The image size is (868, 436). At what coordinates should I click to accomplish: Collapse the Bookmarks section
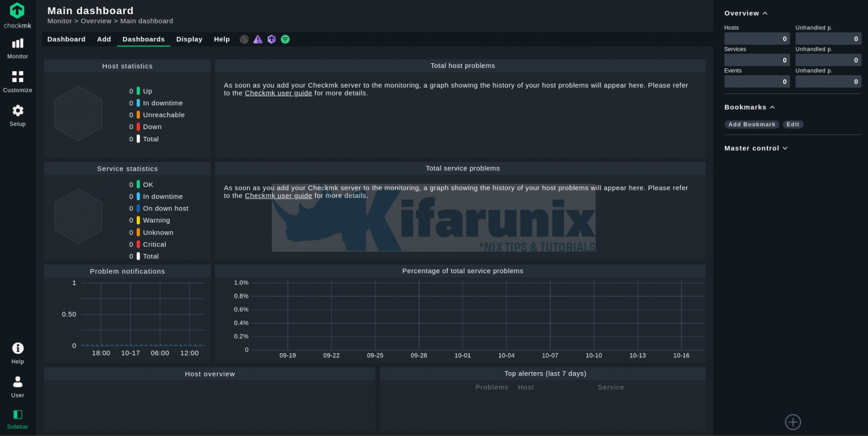tap(772, 107)
